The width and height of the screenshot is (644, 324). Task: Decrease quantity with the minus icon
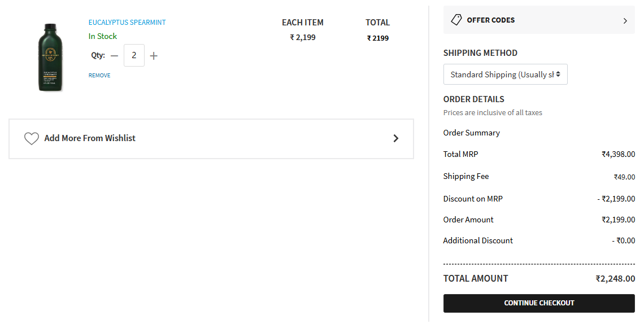click(115, 56)
